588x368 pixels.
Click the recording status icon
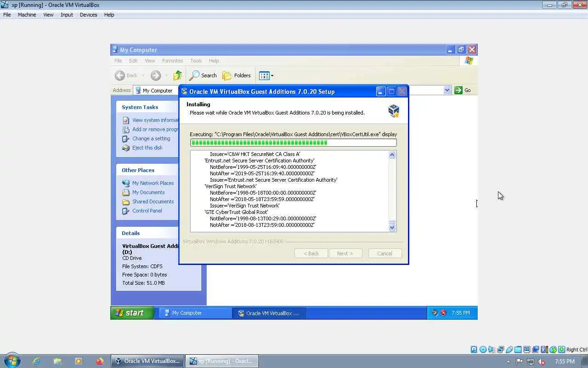(x=535, y=350)
